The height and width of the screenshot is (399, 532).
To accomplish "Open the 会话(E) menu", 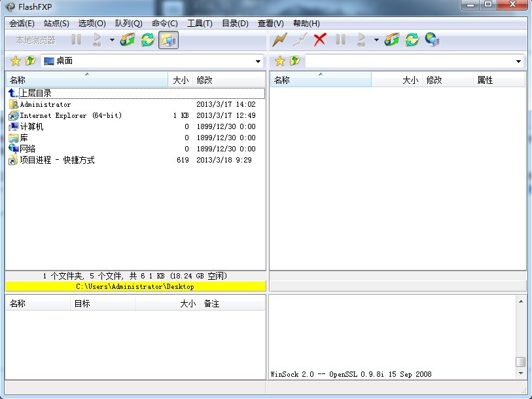I will coord(22,24).
